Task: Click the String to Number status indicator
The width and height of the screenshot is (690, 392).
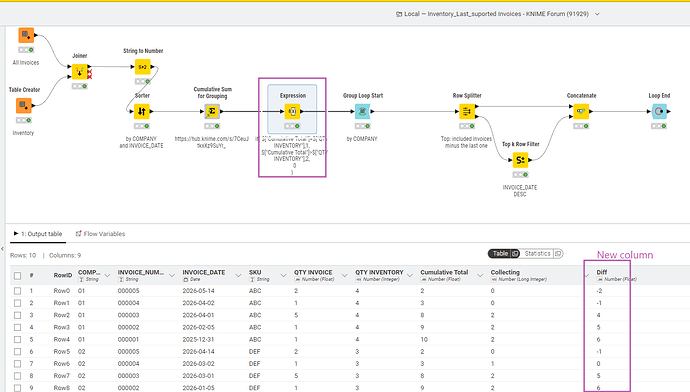Action: coord(143,81)
